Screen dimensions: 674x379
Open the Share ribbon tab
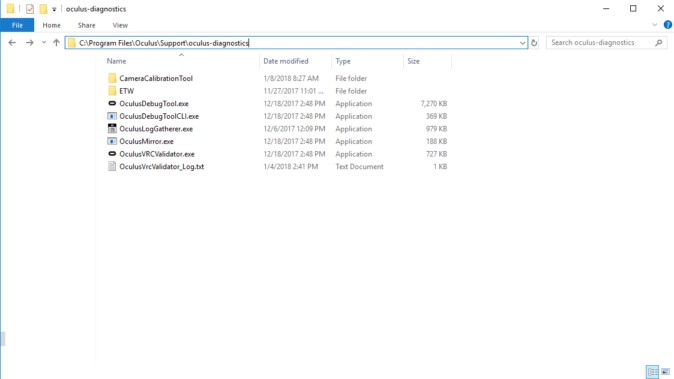tap(86, 25)
